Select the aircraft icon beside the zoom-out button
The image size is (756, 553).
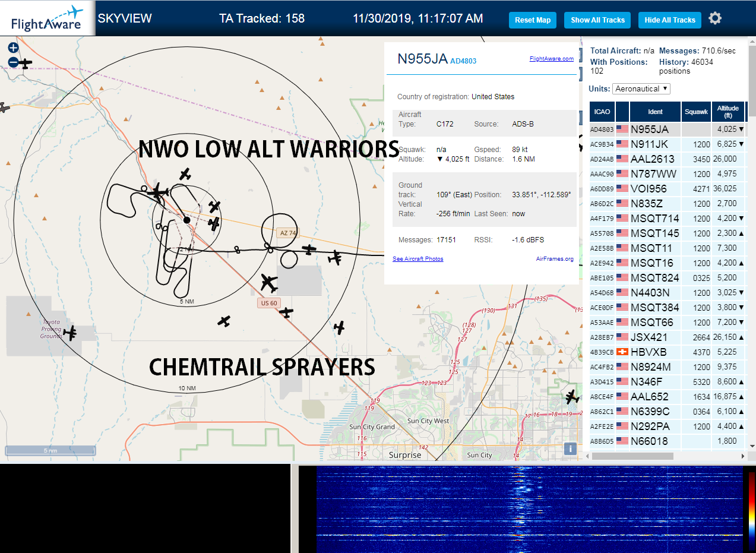tap(26, 63)
